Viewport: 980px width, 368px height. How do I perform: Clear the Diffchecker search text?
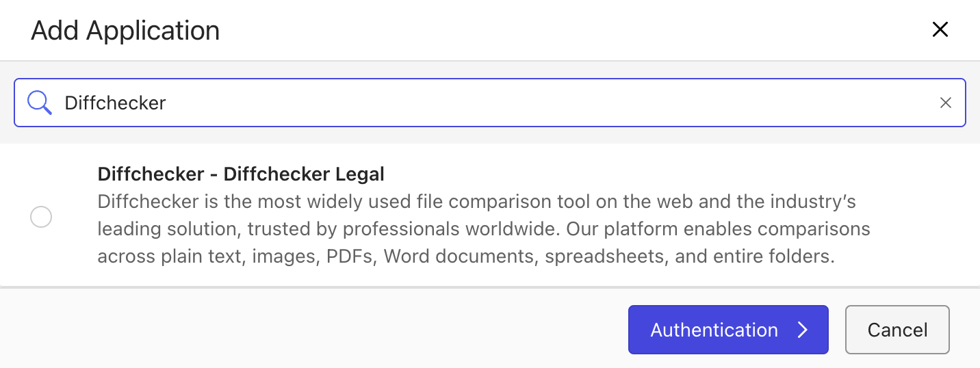point(945,103)
